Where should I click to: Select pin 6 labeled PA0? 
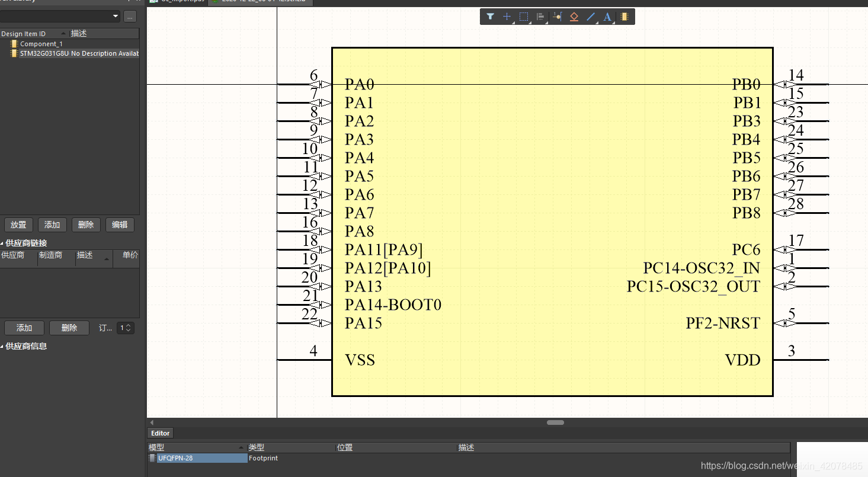pos(305,84)
